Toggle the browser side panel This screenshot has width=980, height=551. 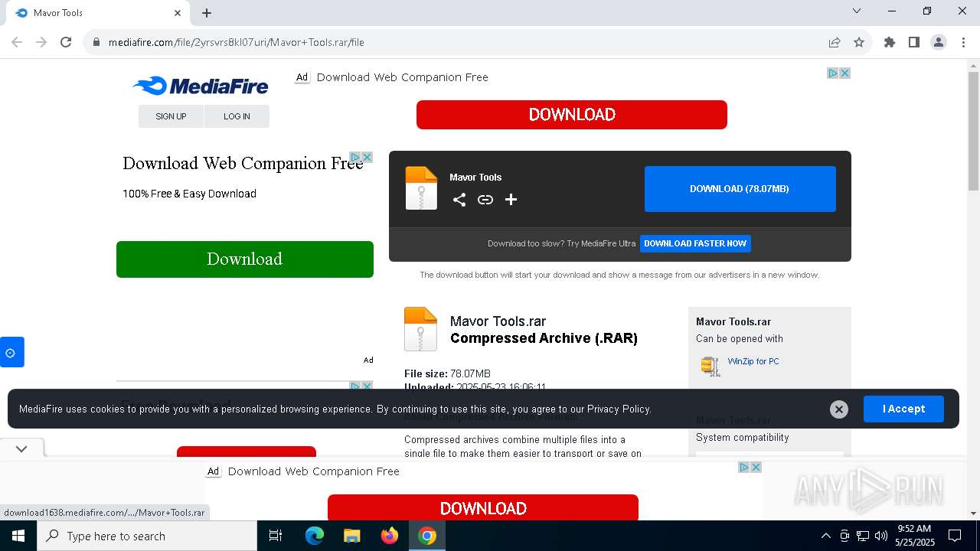point(914,42)
